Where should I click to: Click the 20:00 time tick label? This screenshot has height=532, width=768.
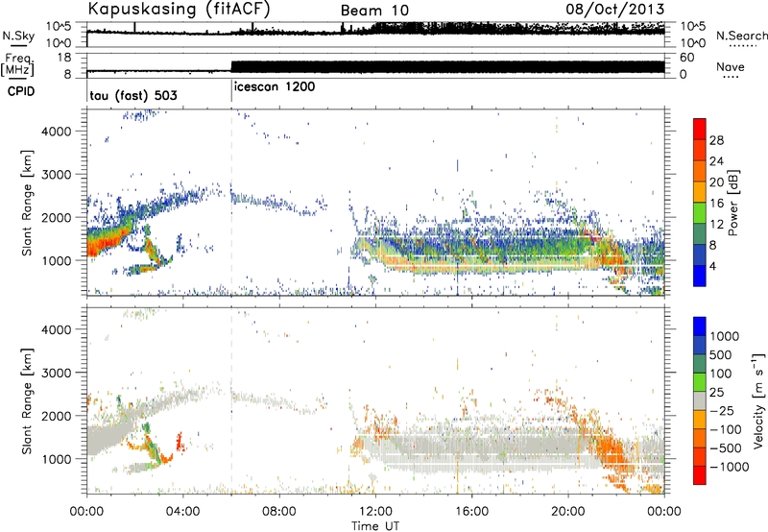coord(567,512)
